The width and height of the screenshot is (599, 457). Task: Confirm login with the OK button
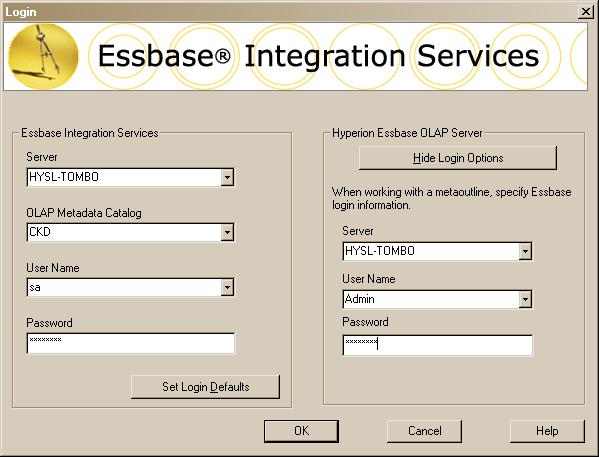[x=301, y=431]
